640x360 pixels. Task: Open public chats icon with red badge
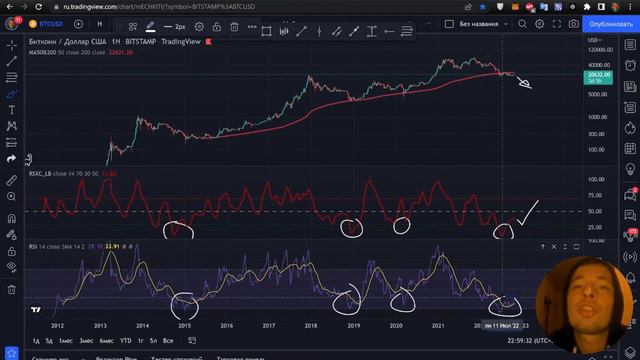630,195
